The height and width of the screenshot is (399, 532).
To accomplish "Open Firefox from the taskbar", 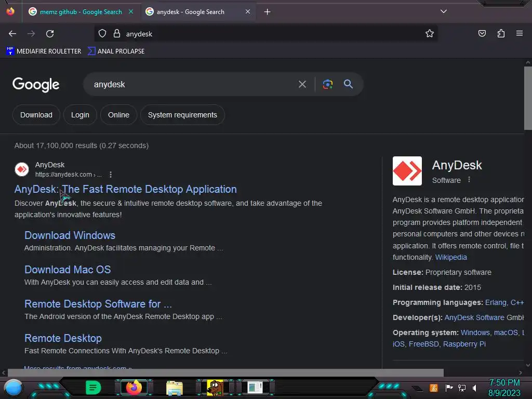I will pos(134,388).
